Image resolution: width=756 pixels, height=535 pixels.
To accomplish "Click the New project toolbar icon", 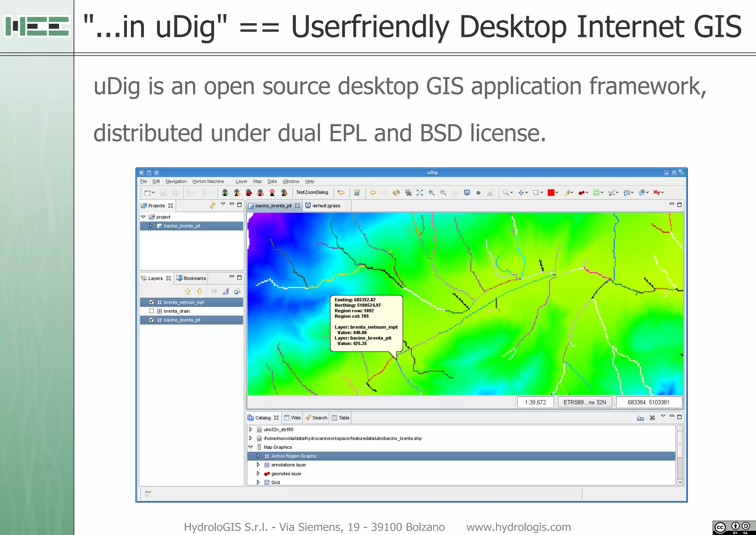I will [148, 192].
